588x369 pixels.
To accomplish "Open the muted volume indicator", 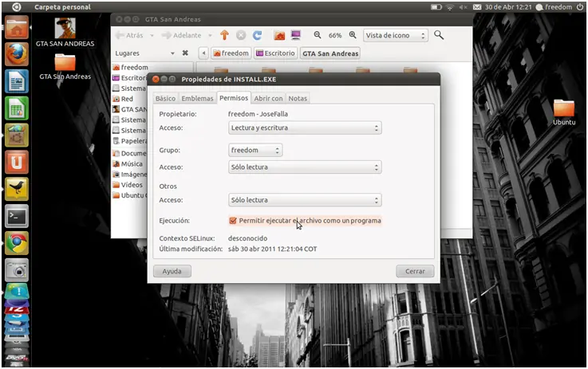I will coord(463,7).
